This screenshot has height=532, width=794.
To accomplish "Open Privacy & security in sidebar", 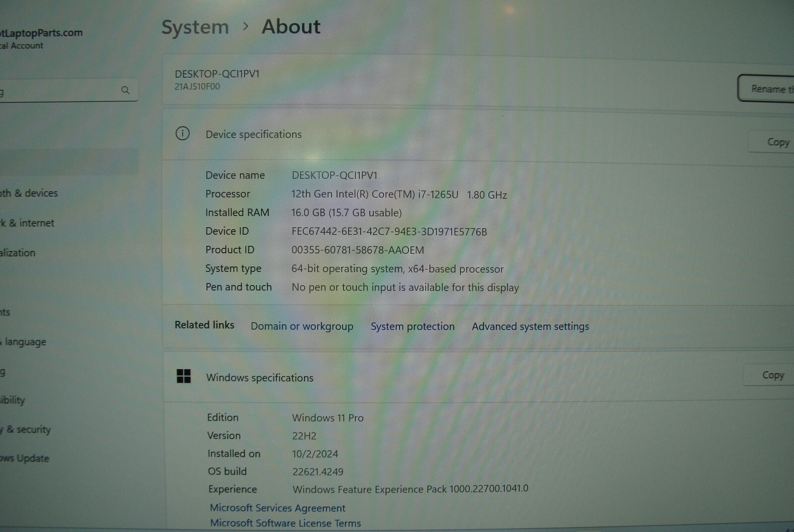I will (25, 429).
